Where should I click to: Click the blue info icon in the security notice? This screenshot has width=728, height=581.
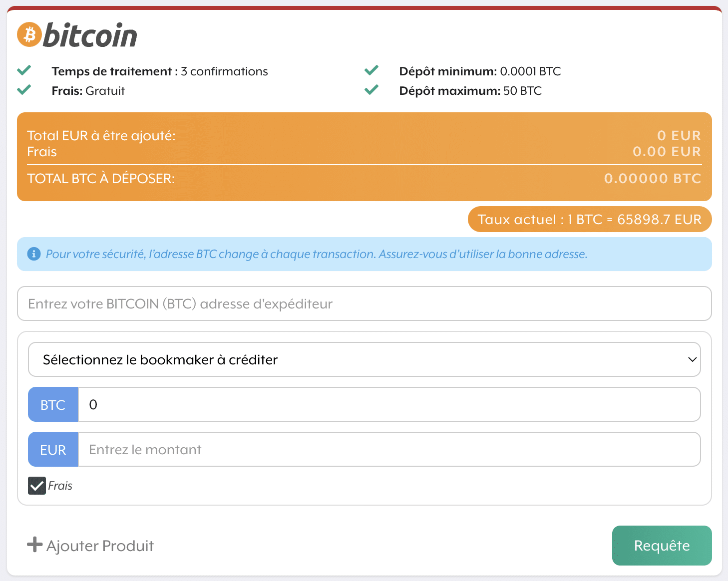click(33, 254)
